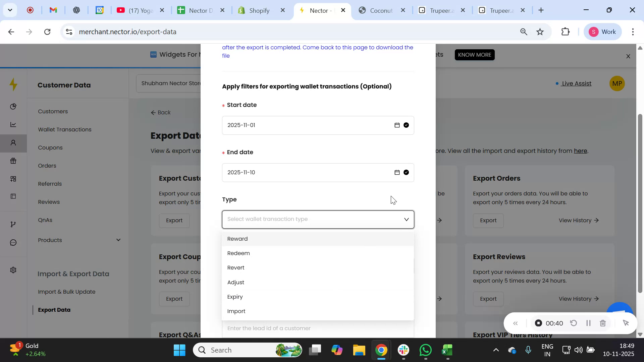Click the chat messaging icon in sidebar

13,242
